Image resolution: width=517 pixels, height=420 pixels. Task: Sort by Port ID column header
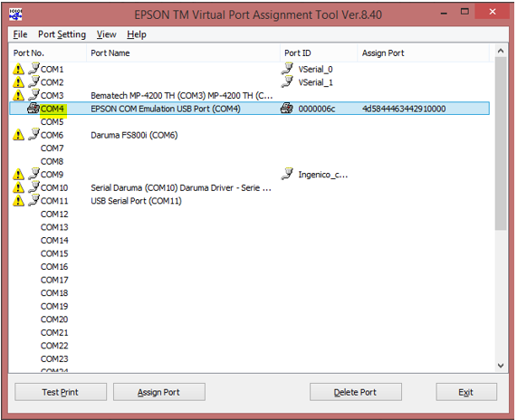pos(319,53)
